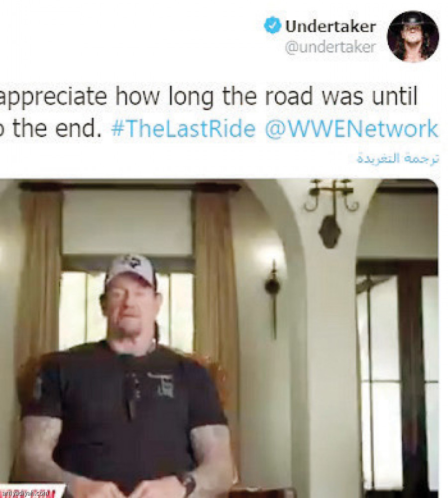Screen dimensions: 448x498
Task: Click the Undertaker display name
Action: point(331,26)
